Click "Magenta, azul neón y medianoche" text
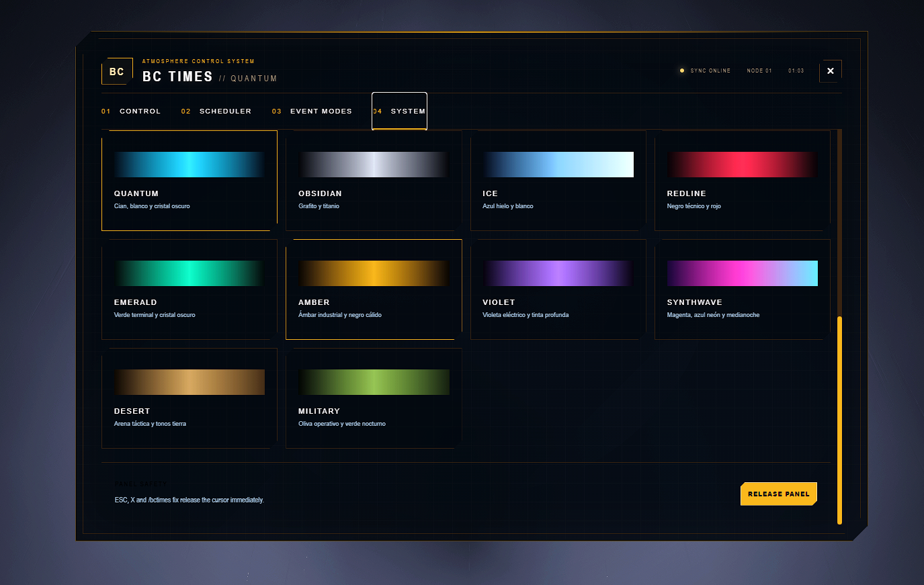The height and width of the screenshot is (585, 924). pos(714,315)
